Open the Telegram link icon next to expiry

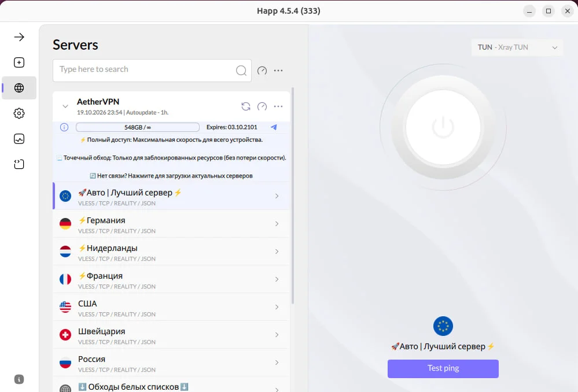(x=274, y=127)
